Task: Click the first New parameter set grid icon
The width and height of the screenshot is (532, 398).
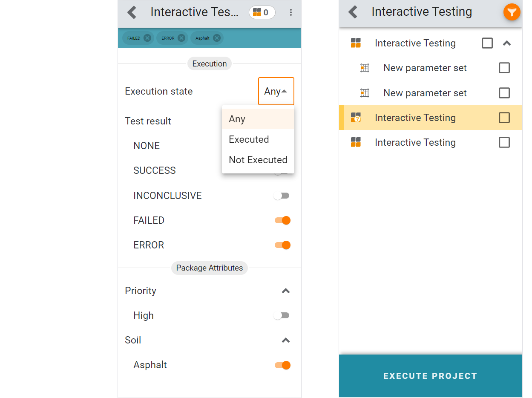Action: click(x=364, y=68)
